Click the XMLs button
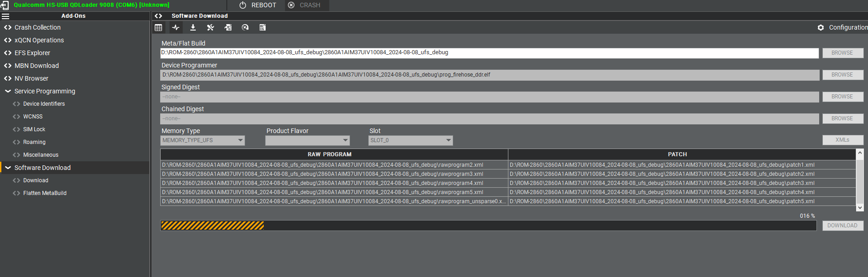 (842, 140)
